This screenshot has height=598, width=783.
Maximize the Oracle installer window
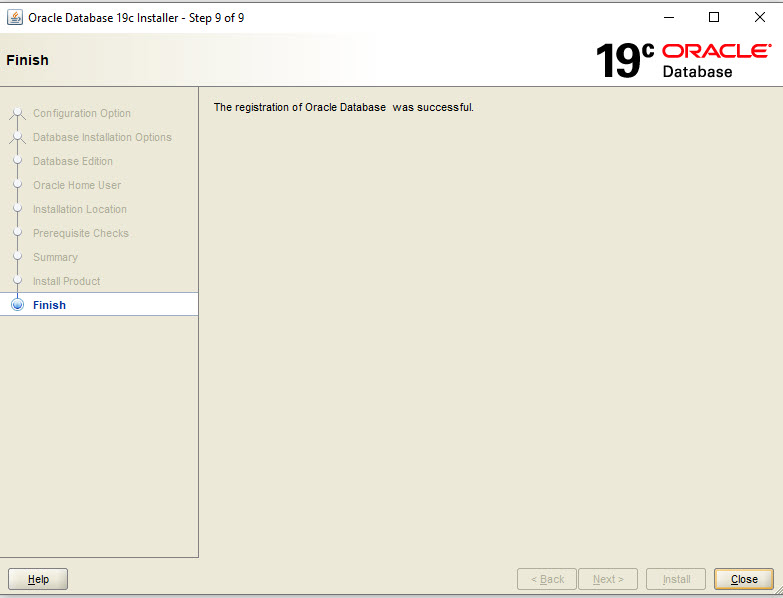coord(714,17)
